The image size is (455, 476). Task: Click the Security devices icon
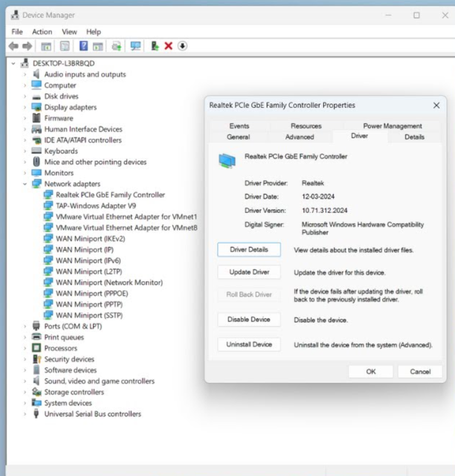click(37, 359)
